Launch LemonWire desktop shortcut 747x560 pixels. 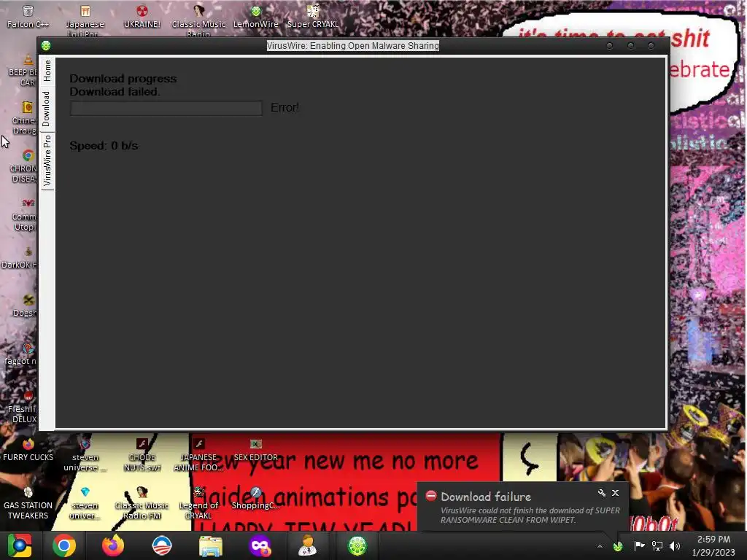256,16
